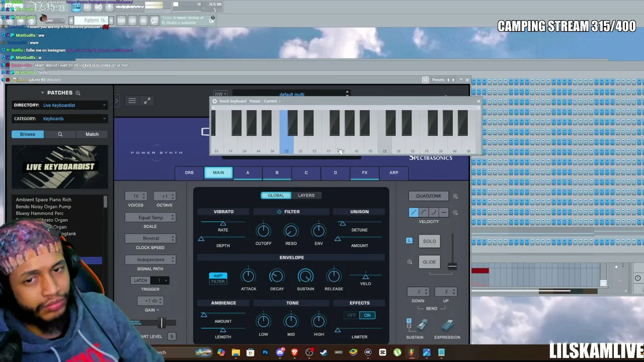Toggle the L button beside Solo

coord(409,241)
